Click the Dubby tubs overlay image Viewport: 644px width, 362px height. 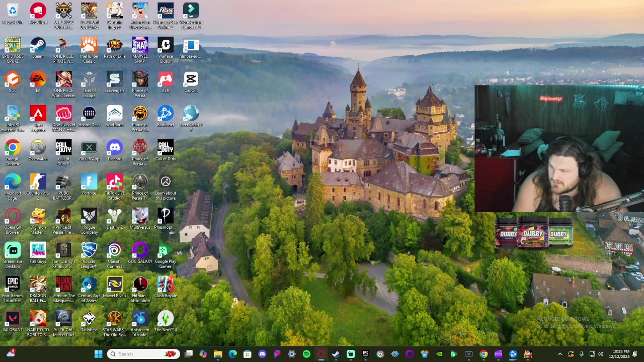pyautogui.click(x=534, y=232)
